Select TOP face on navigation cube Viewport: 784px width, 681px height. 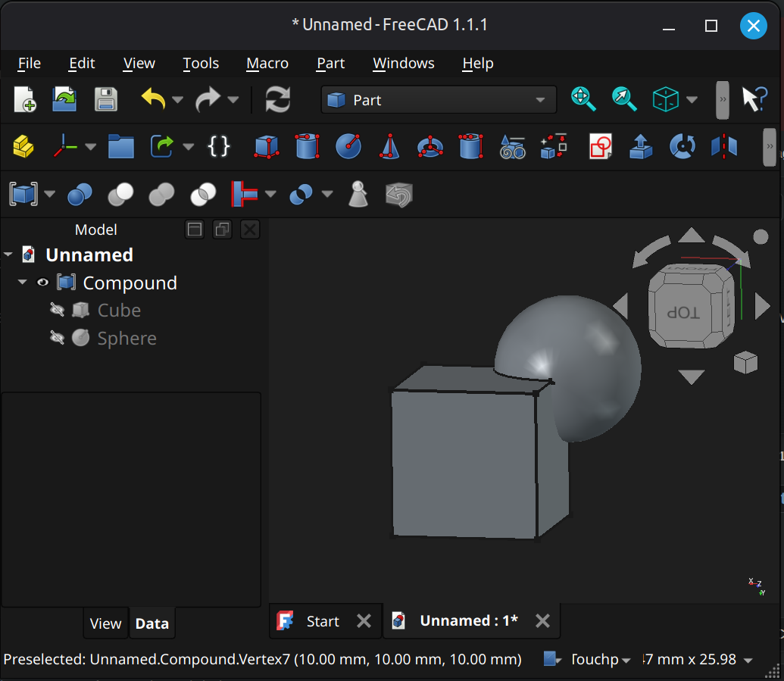(683, 313)
